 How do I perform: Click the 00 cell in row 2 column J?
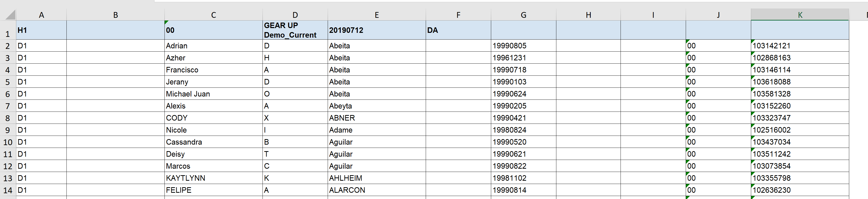tap(718, 46)
